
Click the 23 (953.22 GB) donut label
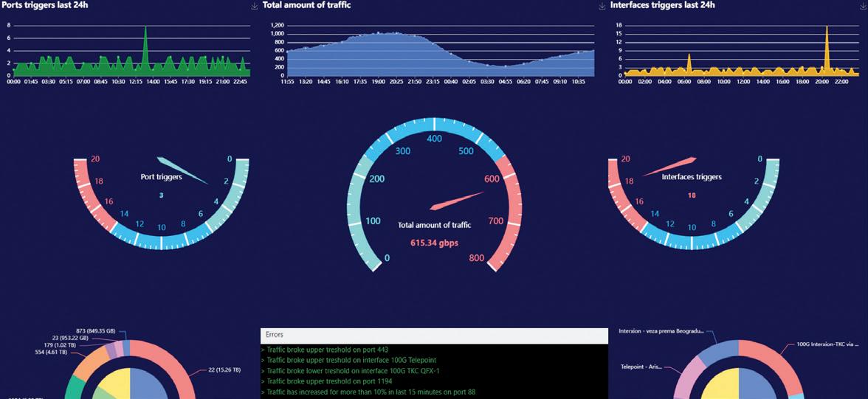(x=69, y=338)
